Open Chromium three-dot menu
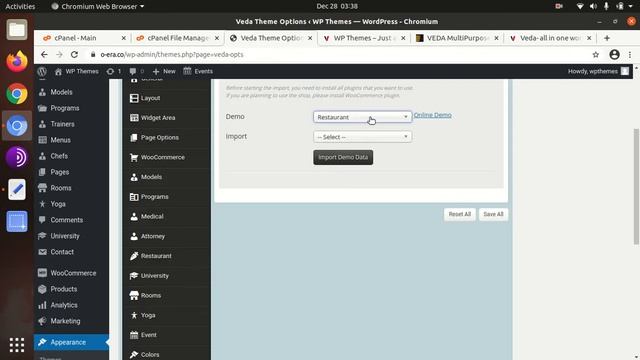The height and width of the screenshot is (360, 640). pyautogui.click(x=630, y=55)
